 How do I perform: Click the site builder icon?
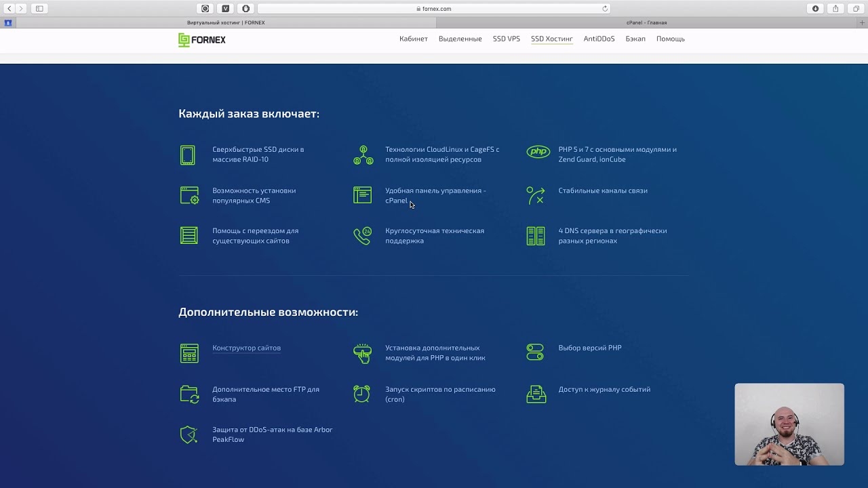click(190, 353)
